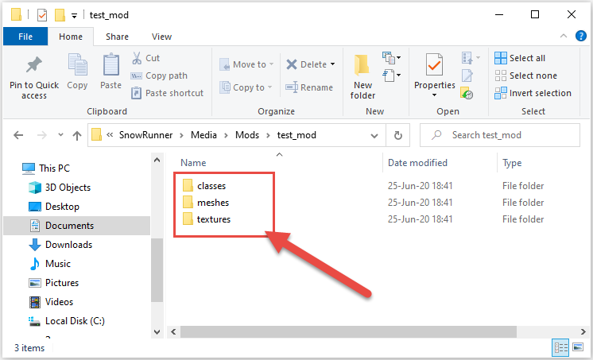Switch to Details view layout icon
593x360 pixels.
560,347
